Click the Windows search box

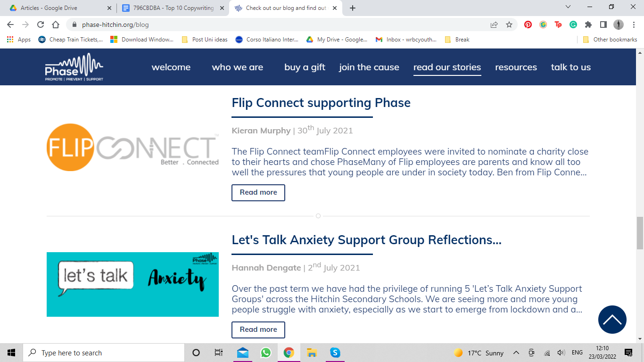point(104,353)
